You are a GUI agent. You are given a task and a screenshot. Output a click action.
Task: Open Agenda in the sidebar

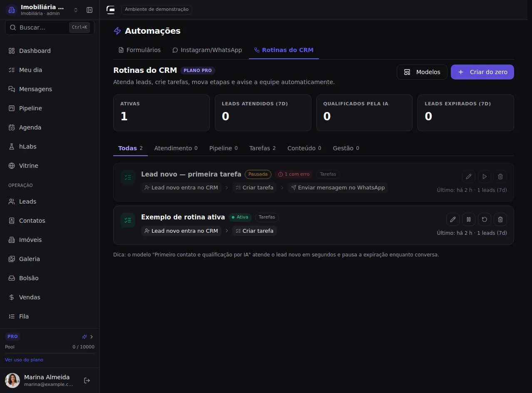point(50,127)
